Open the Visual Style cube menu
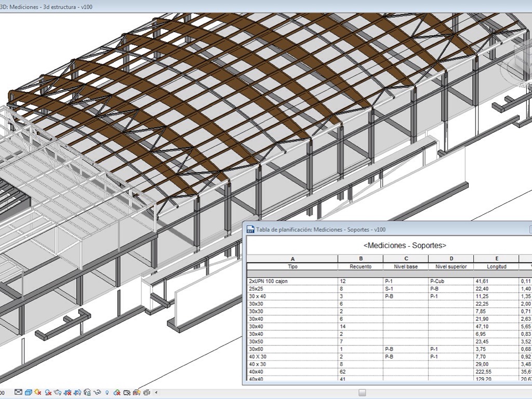Image resolution: width=532 pixels, height=399 pixels. [29, 392]
